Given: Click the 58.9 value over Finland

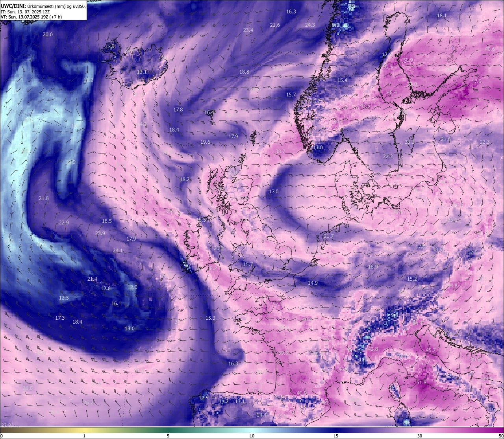Looking at the screenshot, I should click(x=408, y=60).
